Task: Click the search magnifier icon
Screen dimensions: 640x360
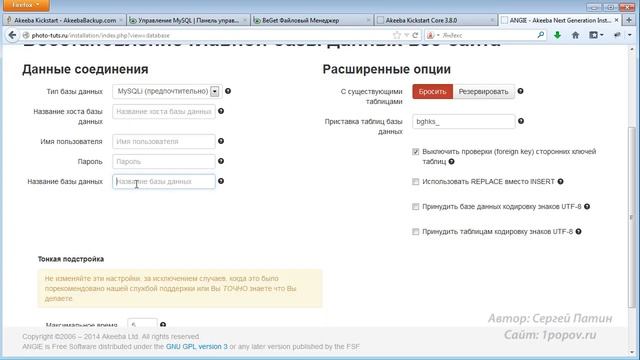Action: point(541,36)
